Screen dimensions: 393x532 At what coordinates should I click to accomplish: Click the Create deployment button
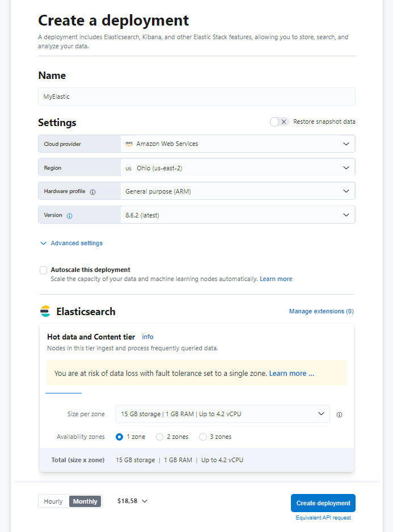pyautogui.click(x=323, y=503)
